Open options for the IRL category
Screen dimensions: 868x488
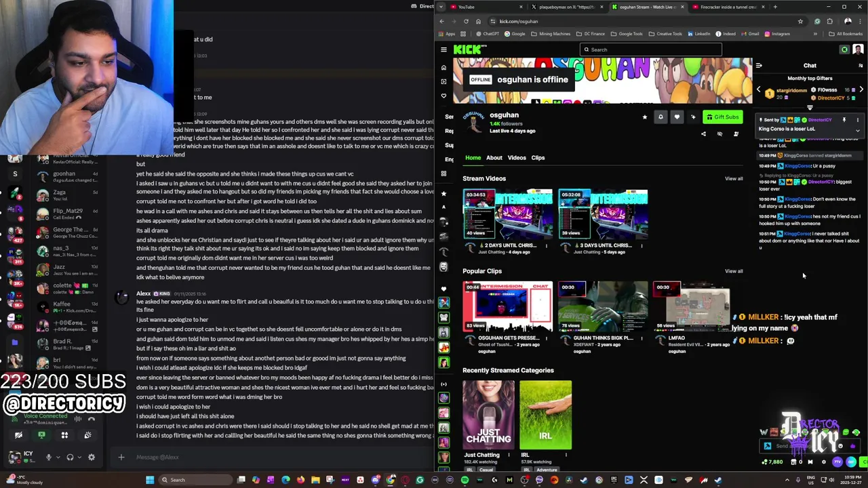[566, 455]
